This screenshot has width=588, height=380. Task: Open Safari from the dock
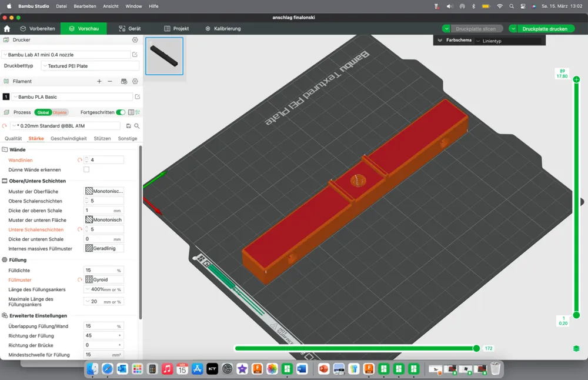[x=107, y=369]
